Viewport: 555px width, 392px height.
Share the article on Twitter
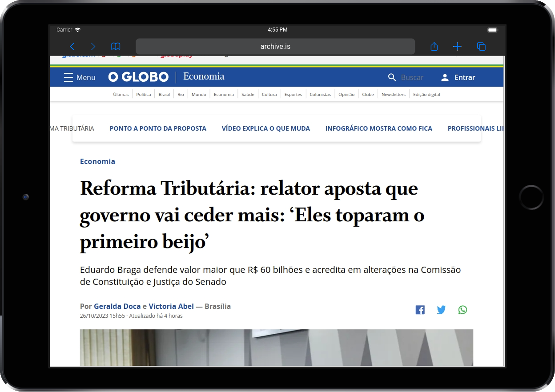(x=441, y=310)
